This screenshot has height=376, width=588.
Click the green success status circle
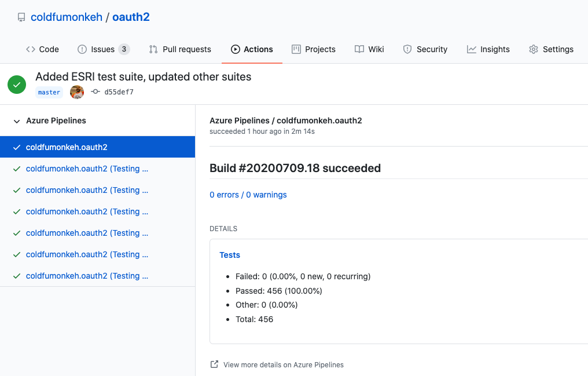coord(16,84)
